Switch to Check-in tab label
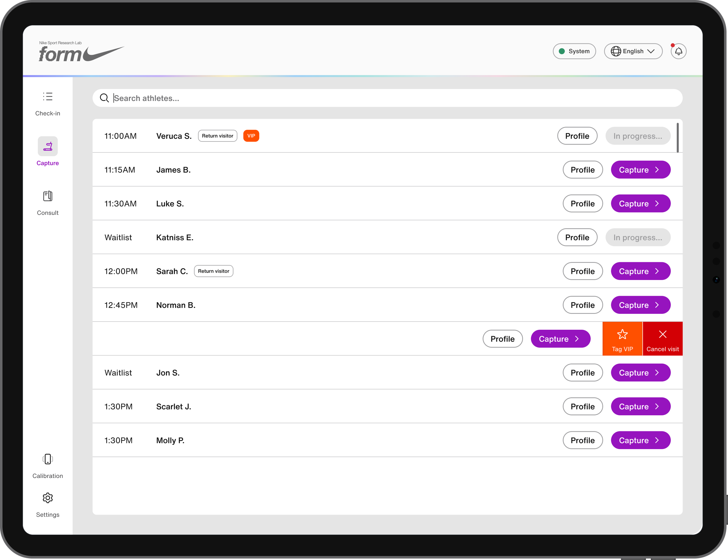This screenshot has height=560, width=728. (48, 114)
